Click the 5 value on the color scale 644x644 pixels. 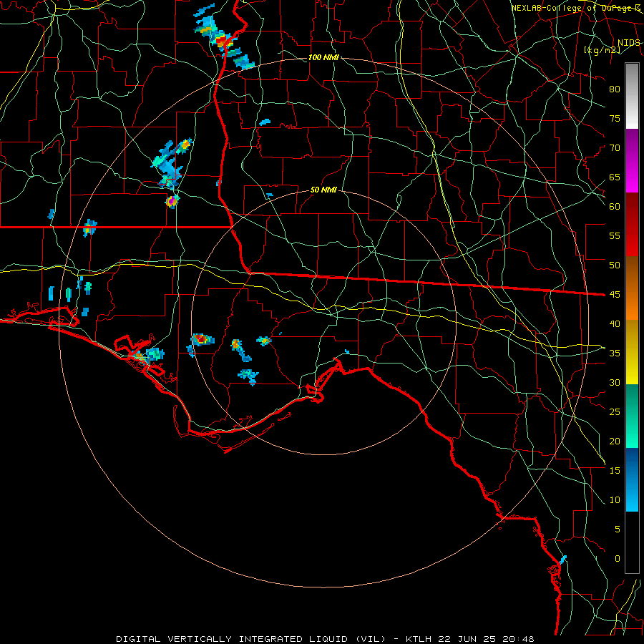618,530
